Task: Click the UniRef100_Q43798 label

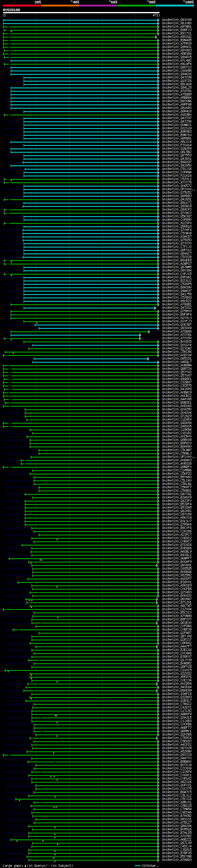Action: point(177,77)
